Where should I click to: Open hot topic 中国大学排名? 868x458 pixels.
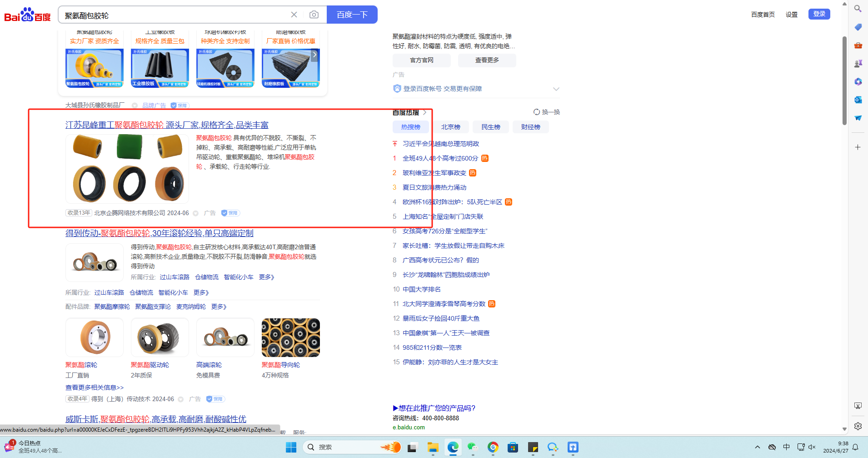[x=422, y=289]
